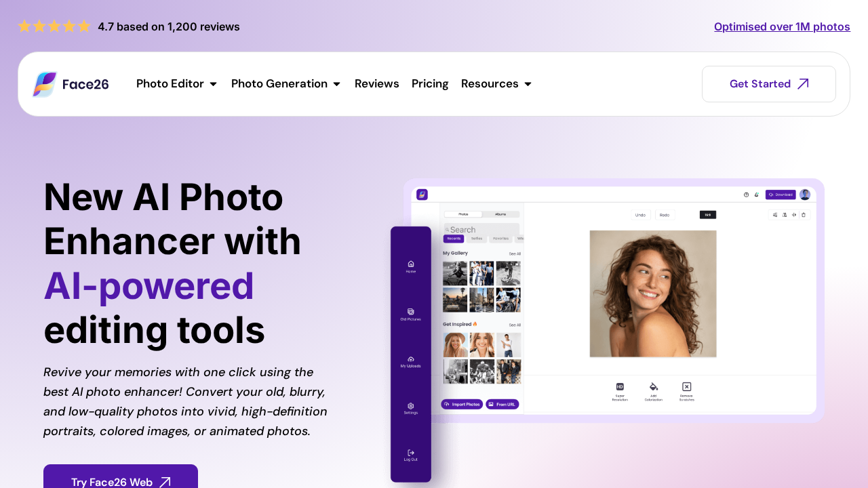Select the Super Resolution tool
Viewport: 868px width, 488px height.
coord(620,391)
